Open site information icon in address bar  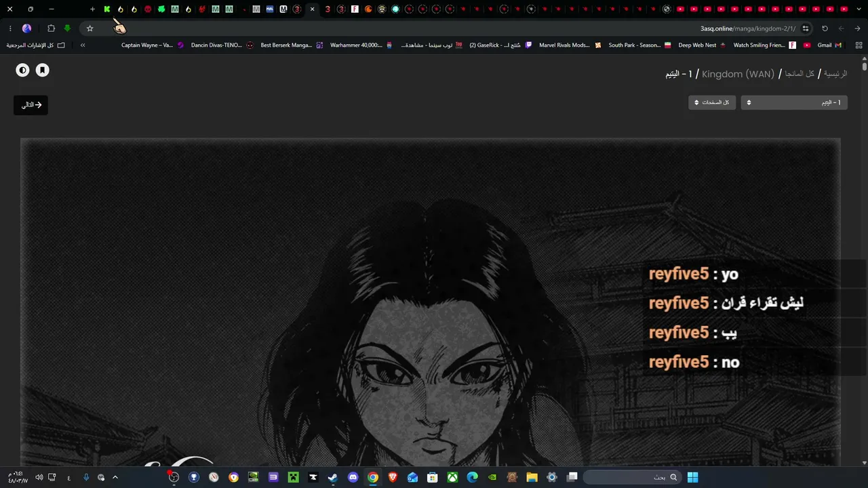[x=806, y=28]
